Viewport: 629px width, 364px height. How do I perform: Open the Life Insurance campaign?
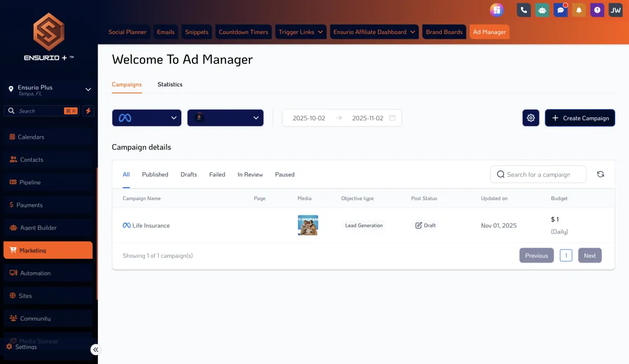click(151, 226)
